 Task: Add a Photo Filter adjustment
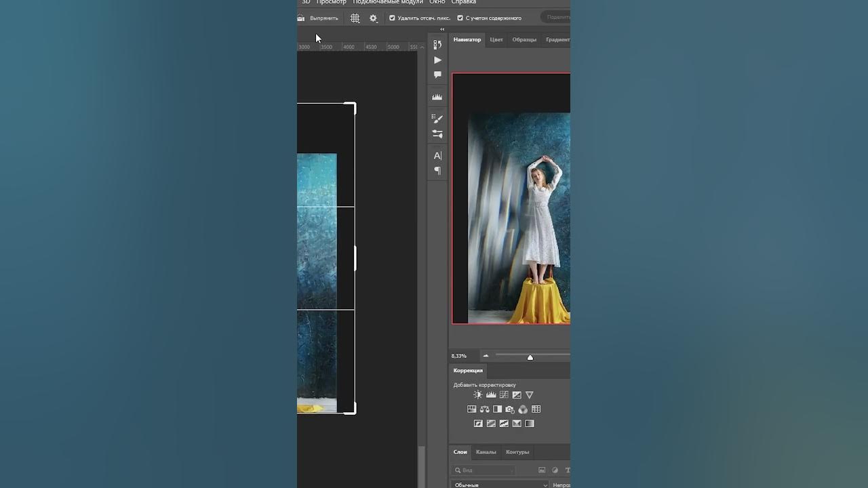point(510,409)
